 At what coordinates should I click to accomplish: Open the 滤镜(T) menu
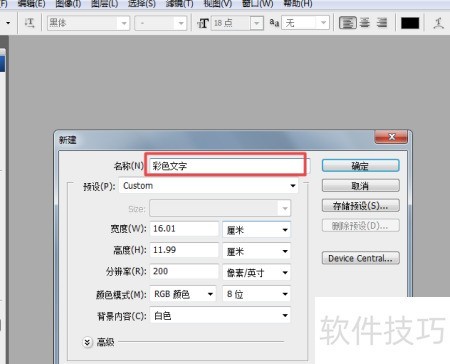click(179, 4)
